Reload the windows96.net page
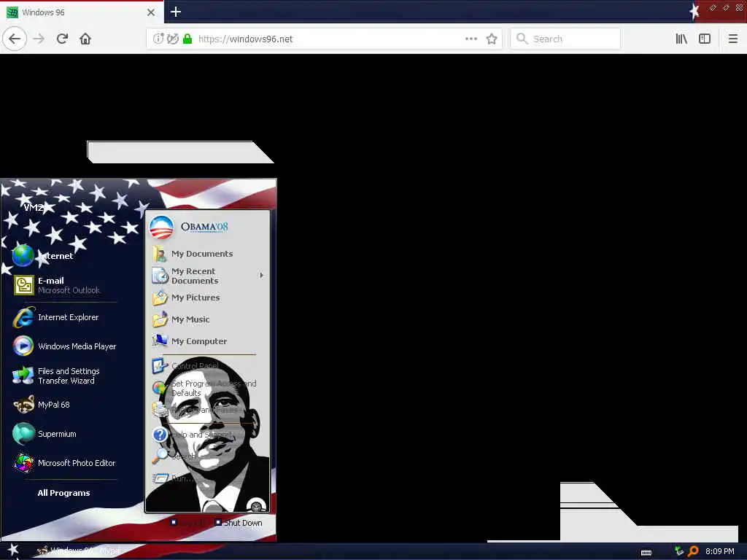 tap(63, 39)
